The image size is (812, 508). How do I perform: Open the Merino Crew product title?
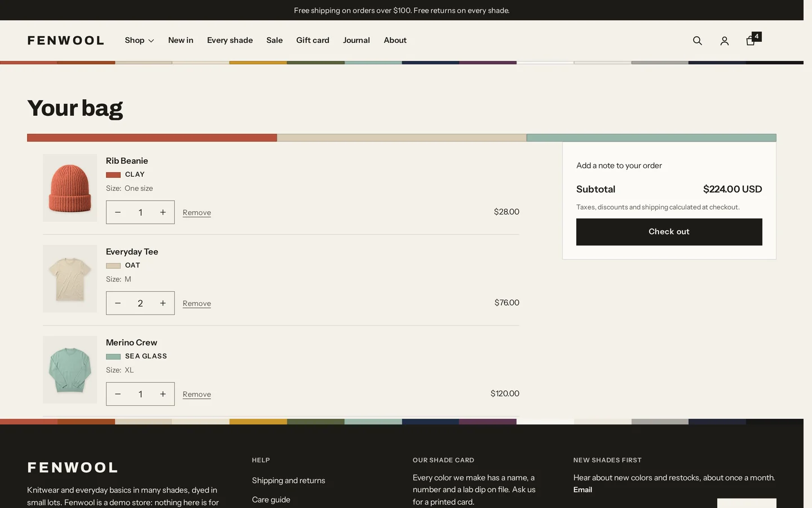pyautogui.click(x=131, y=343)
